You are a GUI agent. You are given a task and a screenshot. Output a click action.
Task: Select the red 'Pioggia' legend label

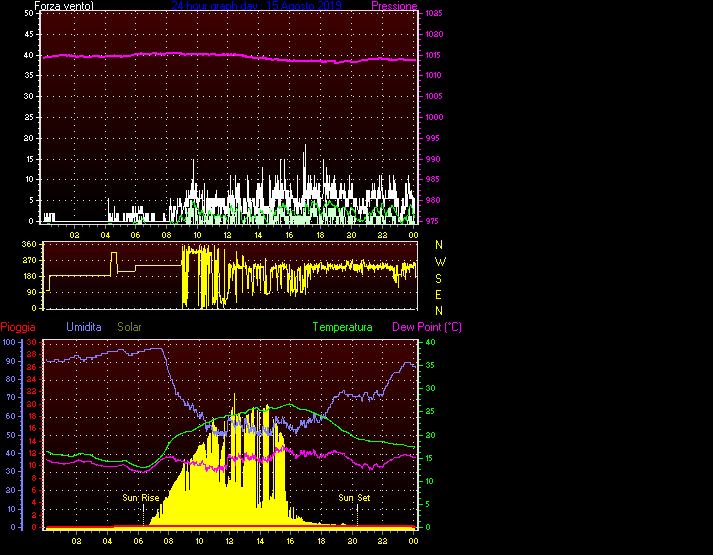click(18, 327)
